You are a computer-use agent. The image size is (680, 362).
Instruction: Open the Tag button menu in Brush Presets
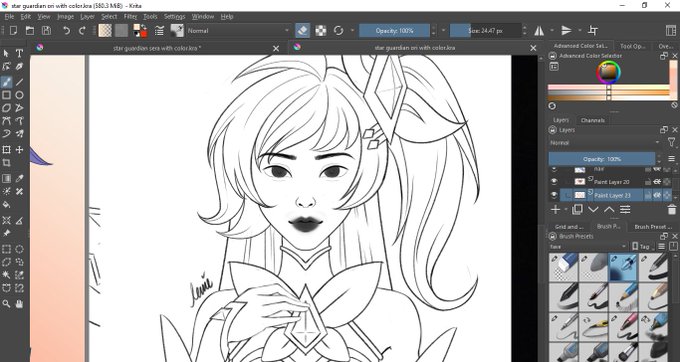click(x=642, y=247)
